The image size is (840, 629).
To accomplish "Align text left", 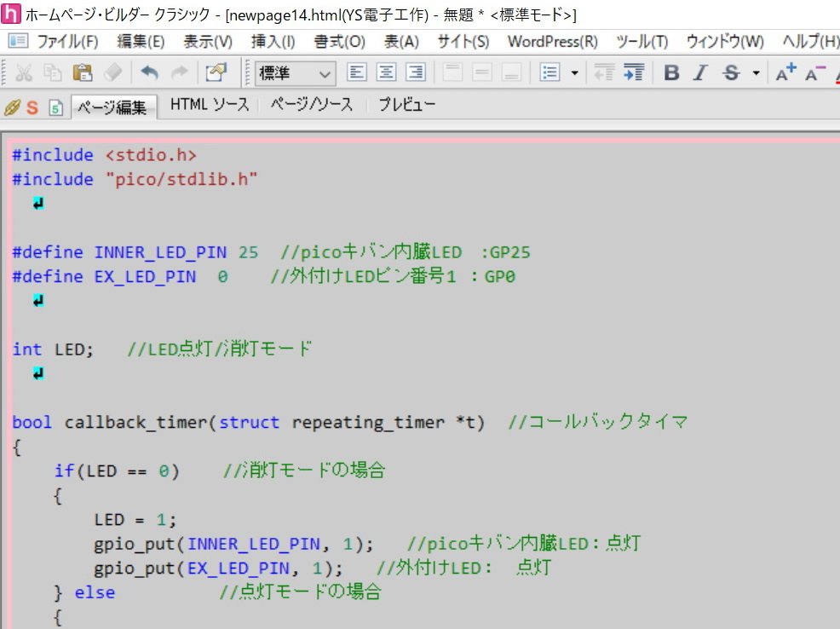I will [x=357, y=73].
